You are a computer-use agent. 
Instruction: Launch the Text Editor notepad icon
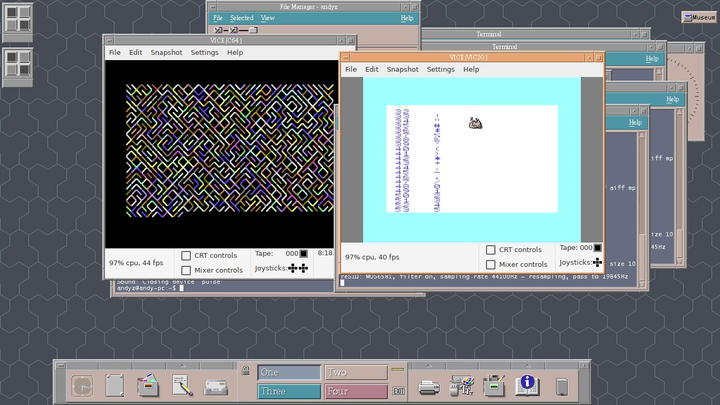[x=182, y=385]
